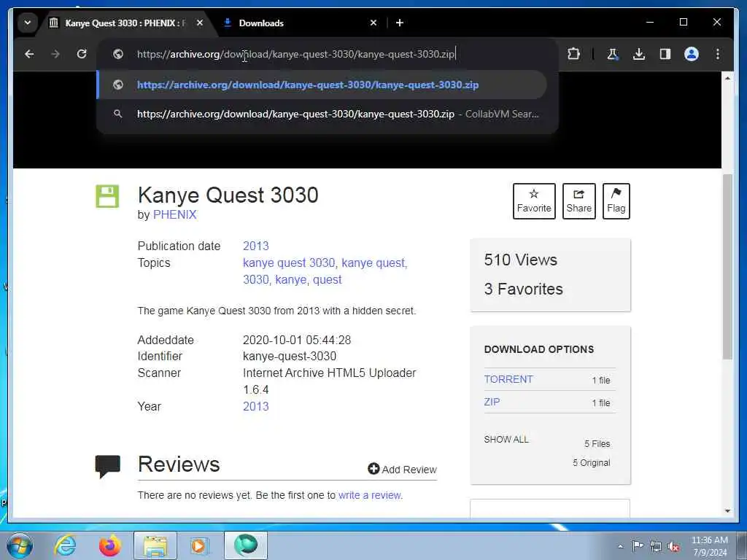The image size is (747, 560).
Task: Select the highlighted URL suggestion
Action: [322, 85]
